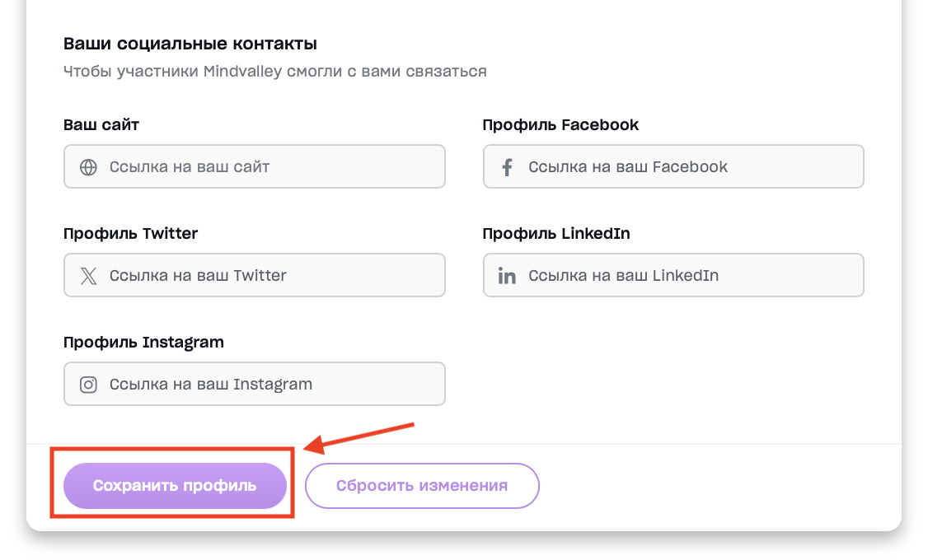Click the Facebook logo icon
The width and height of the screenshot is (928, 560).
(x=508, y=167)
